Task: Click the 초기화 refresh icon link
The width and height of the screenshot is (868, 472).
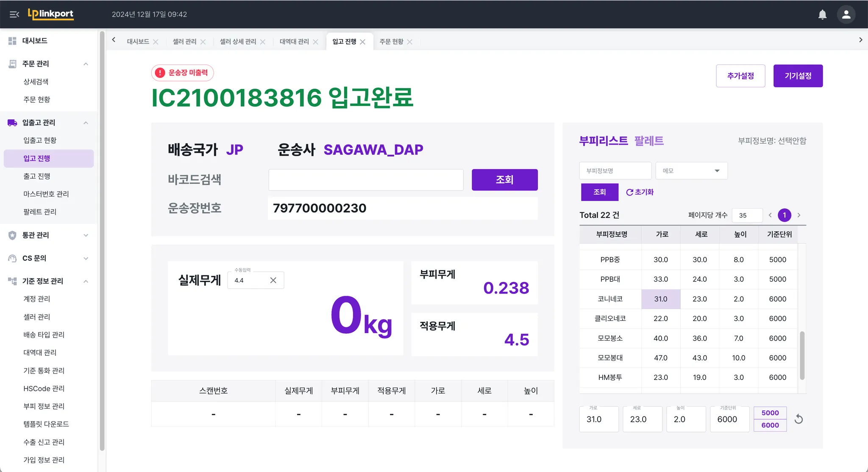Action: [x=640, y=192]
